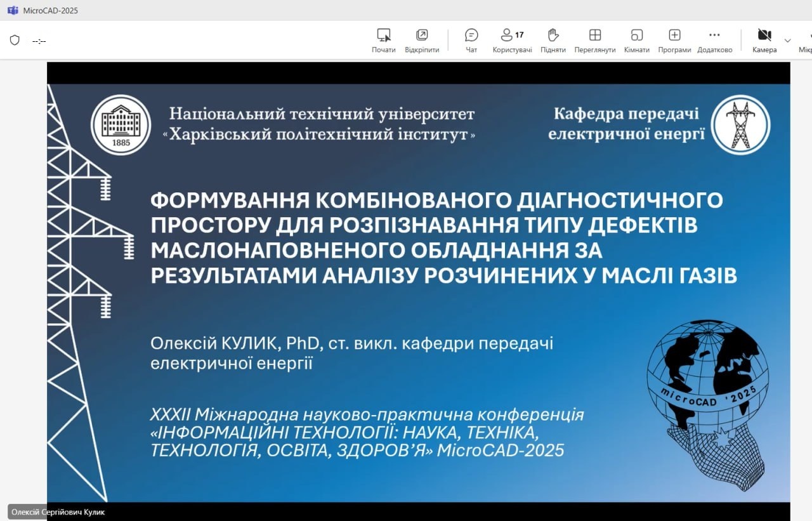Open the Додатково more actions menu
812x521 pixels.
715,41
